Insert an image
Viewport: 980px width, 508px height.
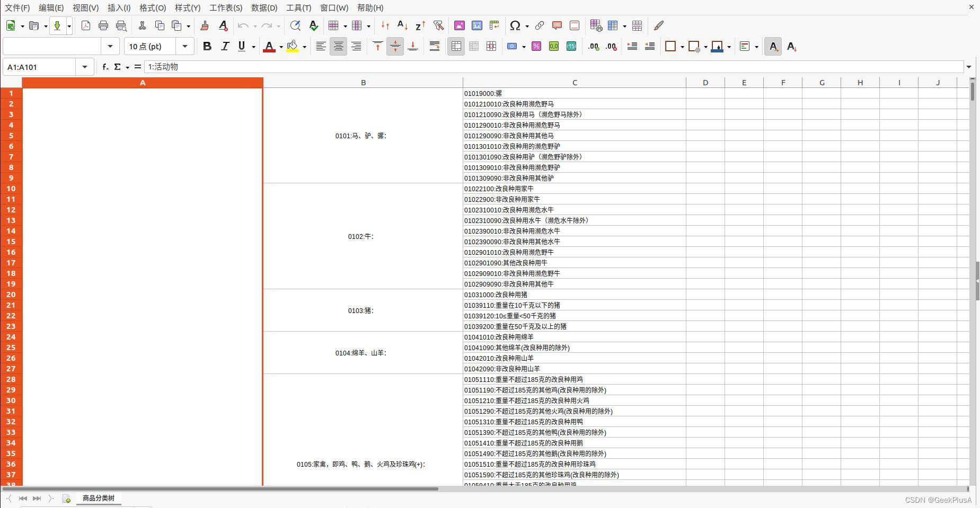[460, 25]
